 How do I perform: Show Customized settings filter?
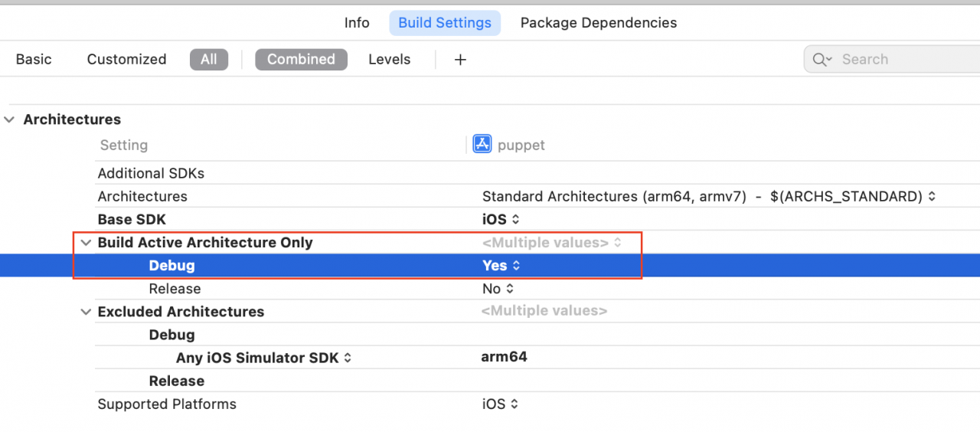point(126,60)
